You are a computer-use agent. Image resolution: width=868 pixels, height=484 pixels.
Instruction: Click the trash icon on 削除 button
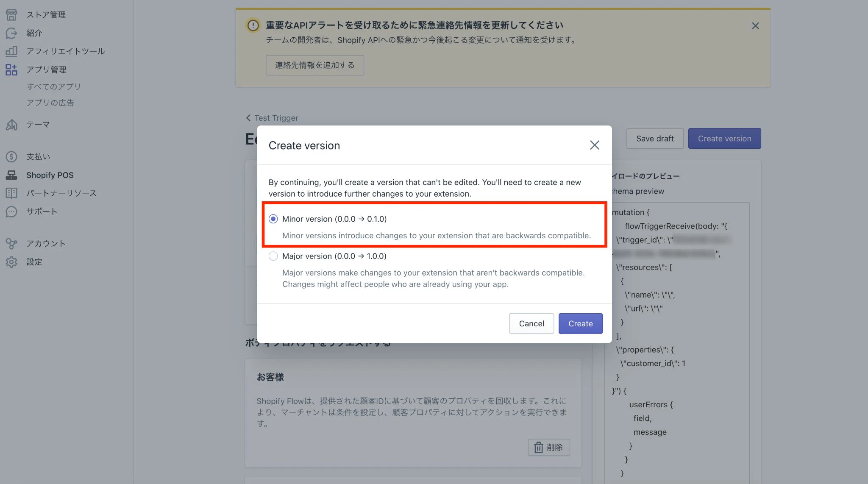pos(538,448)
